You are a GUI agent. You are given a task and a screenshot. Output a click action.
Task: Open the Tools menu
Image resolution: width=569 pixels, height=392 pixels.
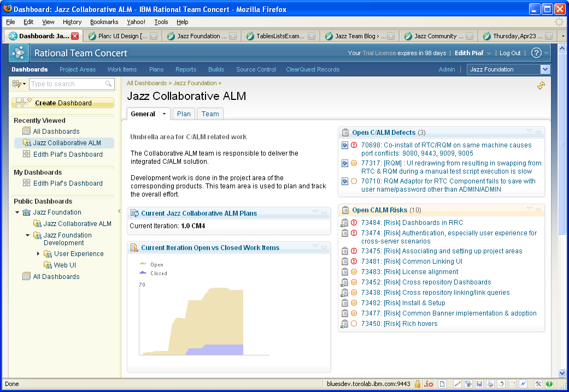161,22
